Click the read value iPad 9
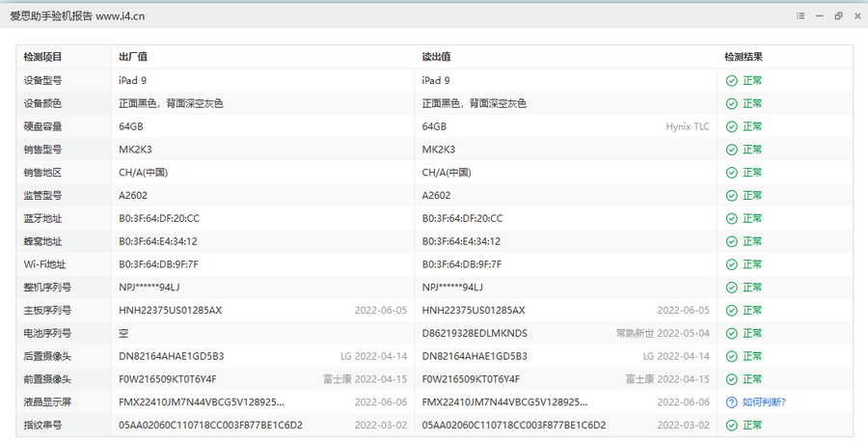Image resolution: width=868 pixels, height=442 pixels. pyautogui.click(x=436, y=80)
